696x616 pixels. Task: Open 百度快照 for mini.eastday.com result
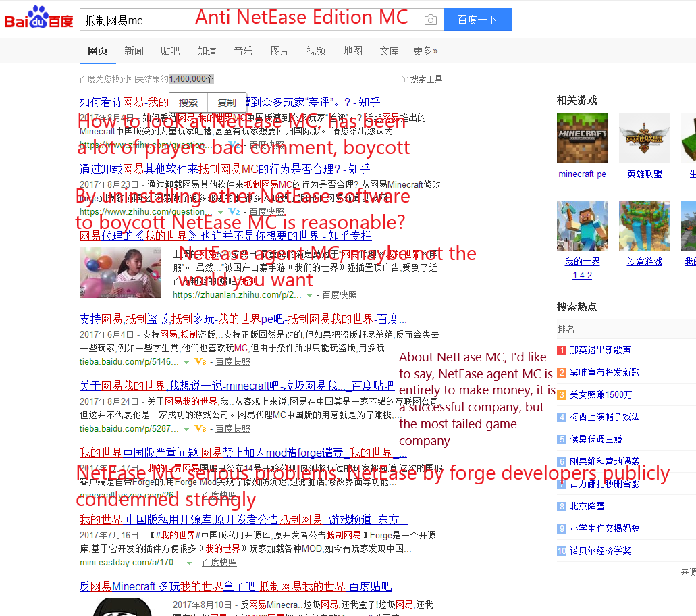(x=219, y=562)
